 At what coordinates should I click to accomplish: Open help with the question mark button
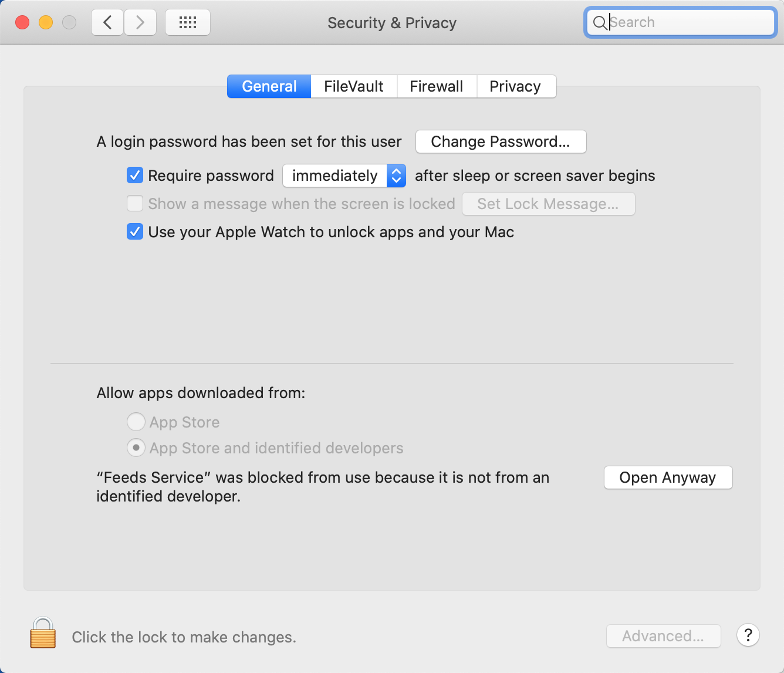point(748,635)
